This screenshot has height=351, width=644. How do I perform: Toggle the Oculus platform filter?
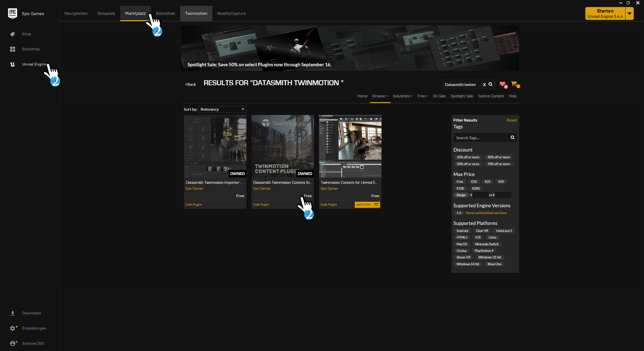tap(461, 251)
